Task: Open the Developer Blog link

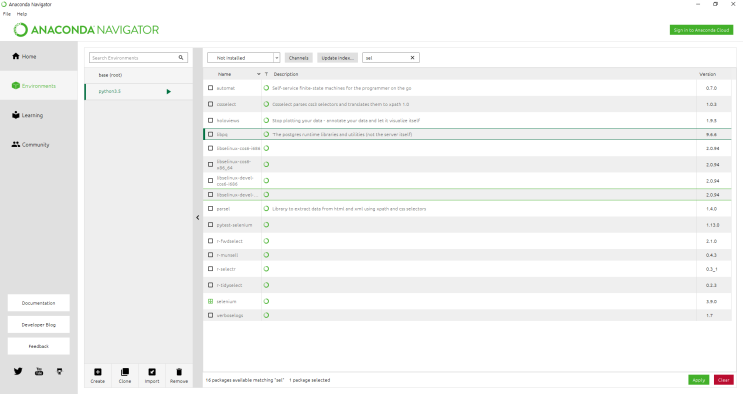Action: (38, 325)
